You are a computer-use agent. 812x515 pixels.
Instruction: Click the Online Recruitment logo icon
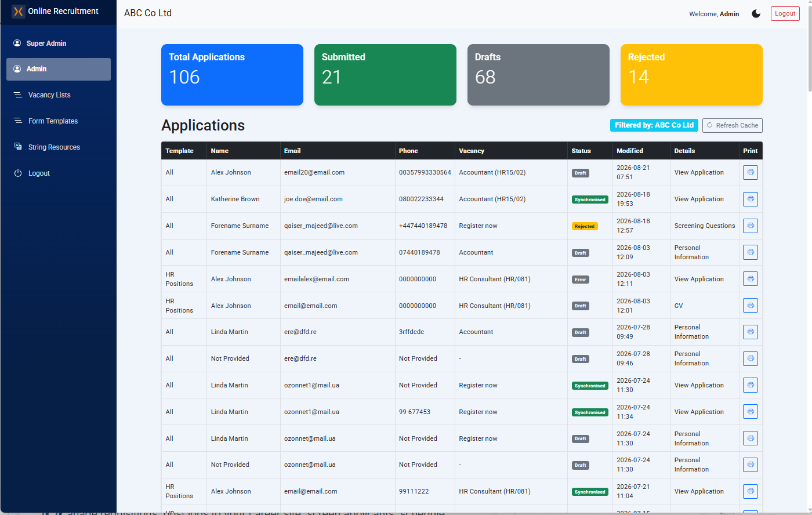(19, 12)
